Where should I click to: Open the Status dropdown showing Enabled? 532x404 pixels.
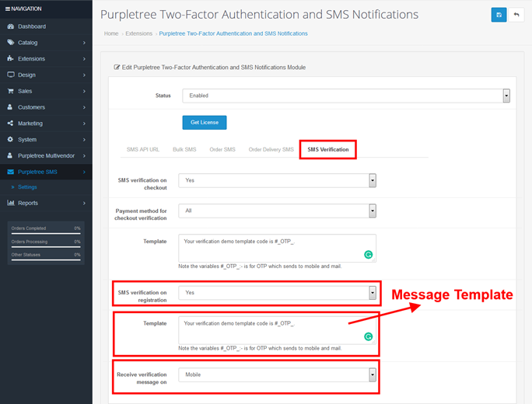346,96
